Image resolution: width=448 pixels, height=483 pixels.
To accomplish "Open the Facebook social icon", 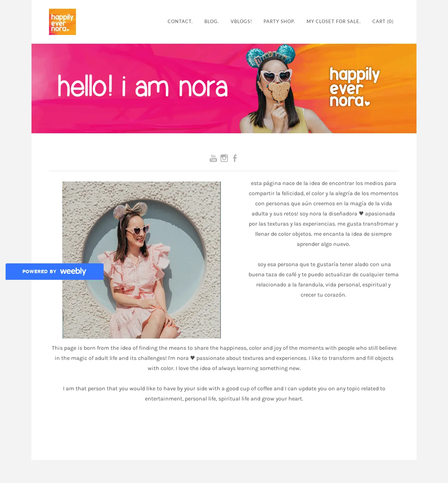I will point(235,158).
